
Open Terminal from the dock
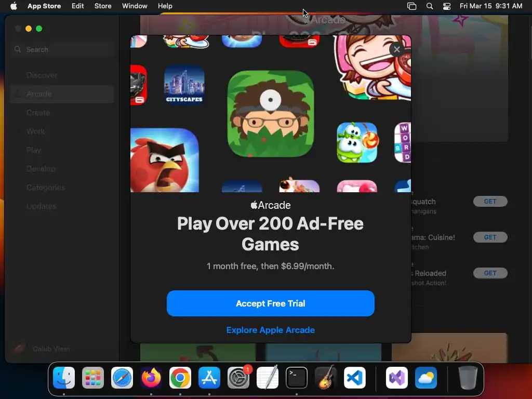coord(297,378)
